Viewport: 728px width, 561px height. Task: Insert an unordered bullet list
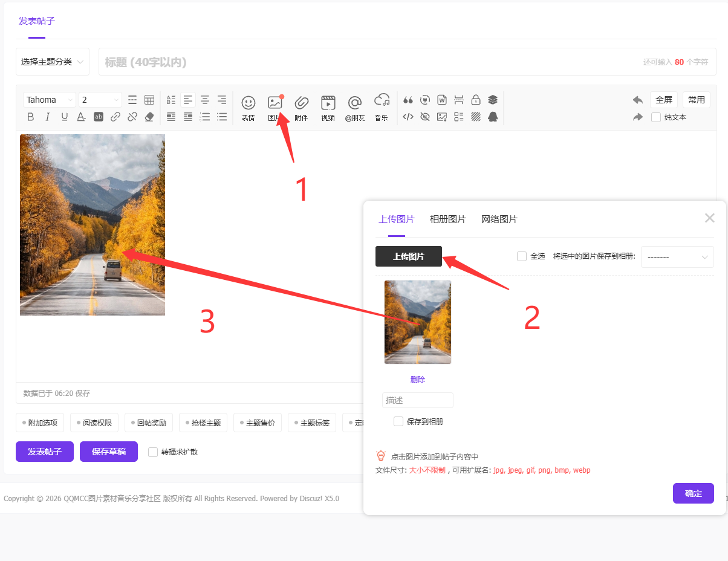tap(222, 117)
